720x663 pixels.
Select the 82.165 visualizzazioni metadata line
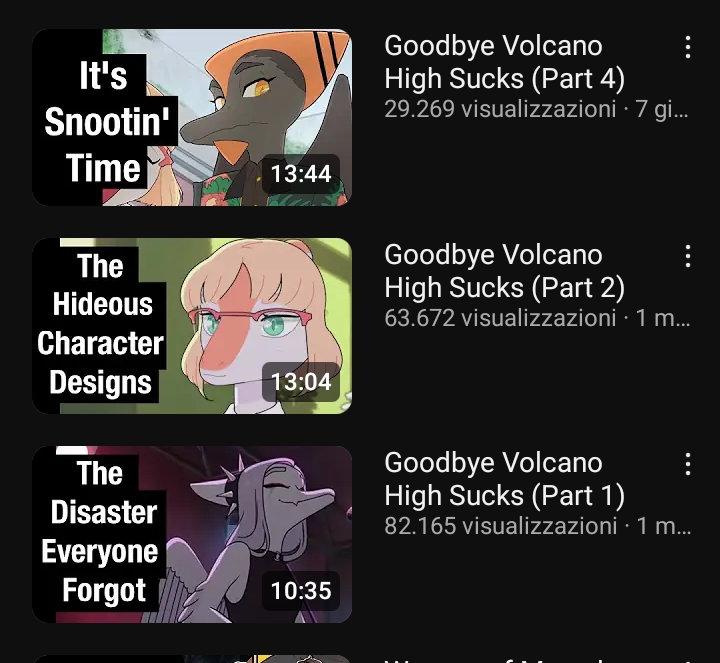537,526
